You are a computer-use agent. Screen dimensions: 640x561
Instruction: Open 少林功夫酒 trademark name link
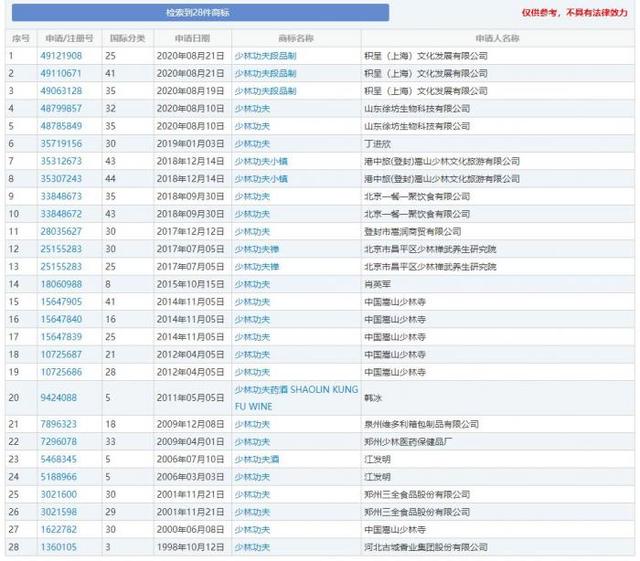pos(256,459)
